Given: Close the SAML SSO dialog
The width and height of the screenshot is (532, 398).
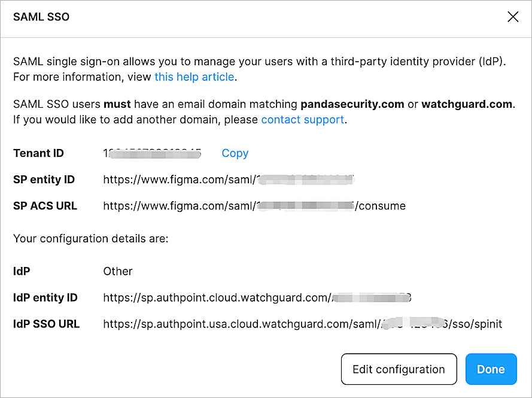Looking at the screenshot, I should coord(513,17).
